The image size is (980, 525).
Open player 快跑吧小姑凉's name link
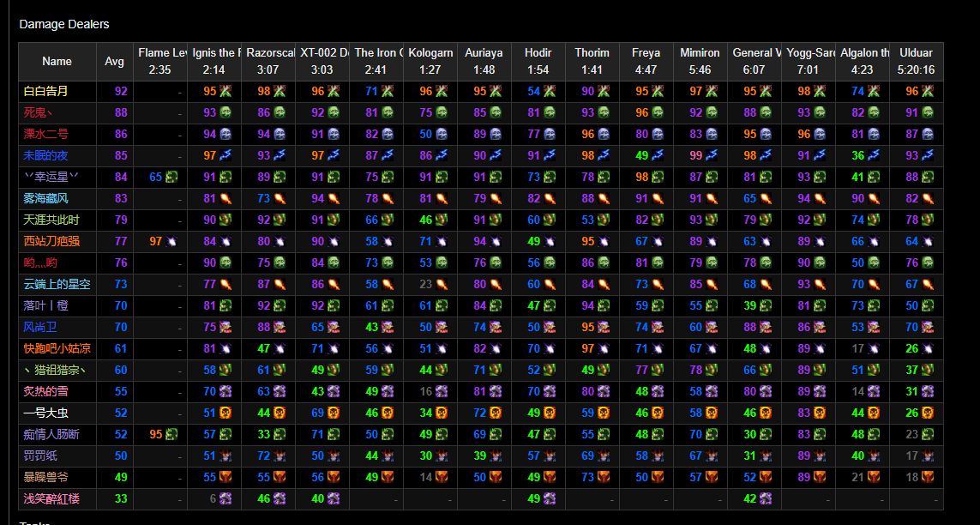pyautogui.click(x=57, y=349)
